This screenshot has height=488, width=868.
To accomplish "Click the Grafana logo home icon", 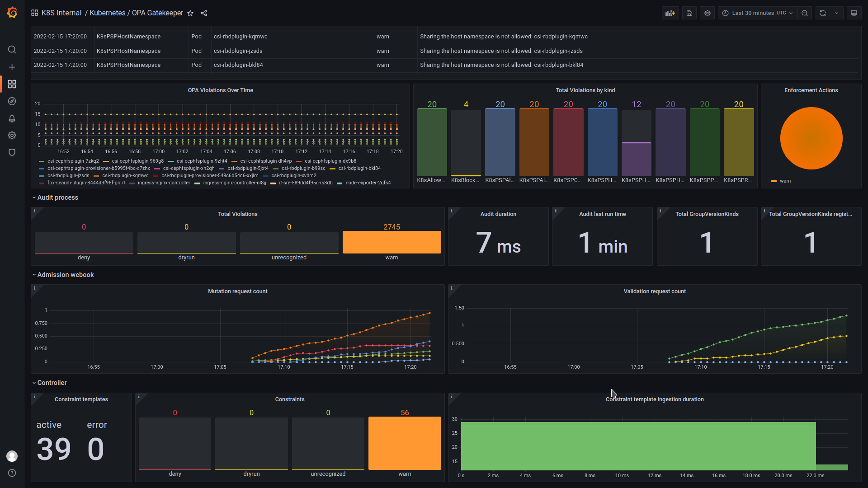I will pos(12,13).
